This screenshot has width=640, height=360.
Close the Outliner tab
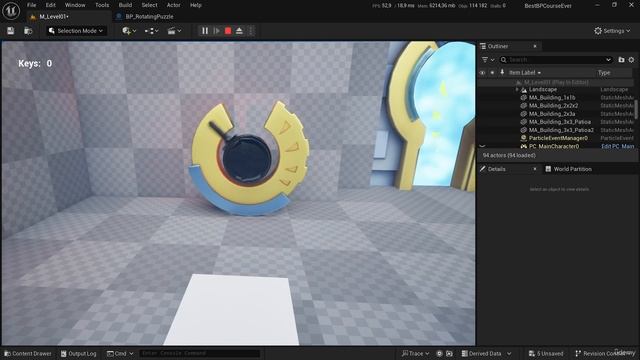[535, 46]
